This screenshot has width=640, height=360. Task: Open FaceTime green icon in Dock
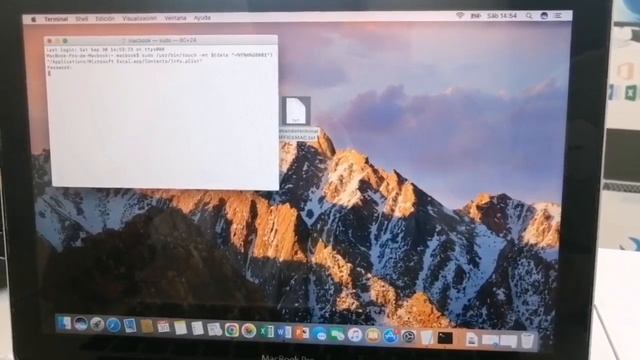(338, 335)
